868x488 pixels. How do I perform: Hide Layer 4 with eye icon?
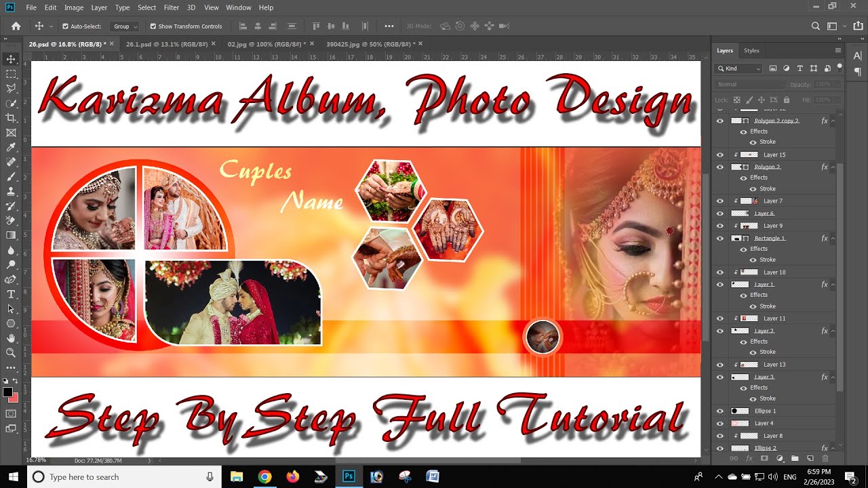(720, 424)
